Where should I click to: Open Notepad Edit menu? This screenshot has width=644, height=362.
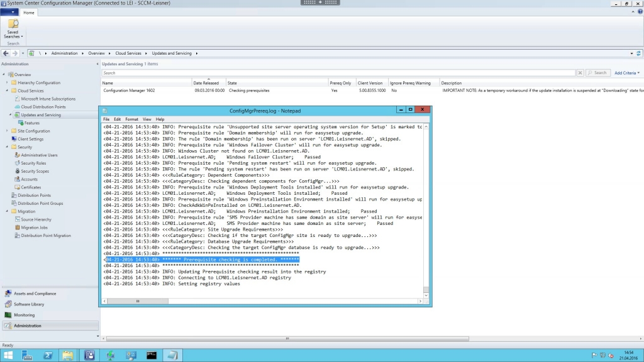[x=117, y=119]
